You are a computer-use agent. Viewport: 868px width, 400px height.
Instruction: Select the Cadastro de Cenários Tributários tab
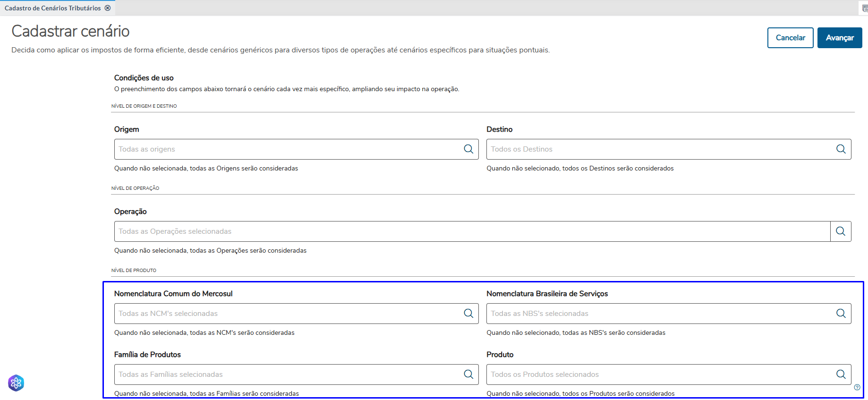point(52,8)
